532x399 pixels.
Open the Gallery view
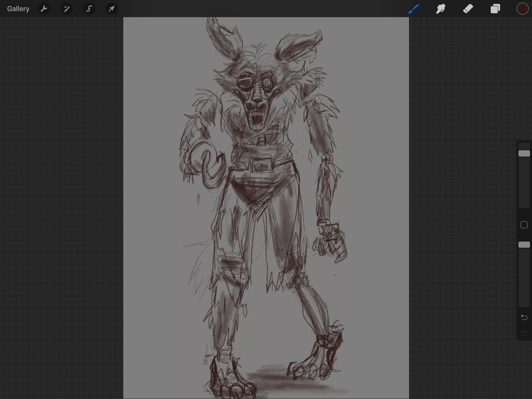(18, 9)
